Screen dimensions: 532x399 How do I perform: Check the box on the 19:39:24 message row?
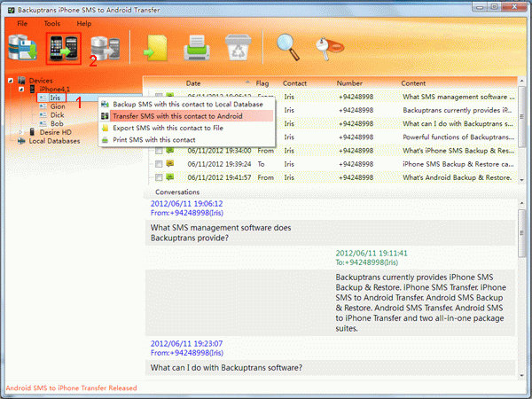tap(158, 164)
